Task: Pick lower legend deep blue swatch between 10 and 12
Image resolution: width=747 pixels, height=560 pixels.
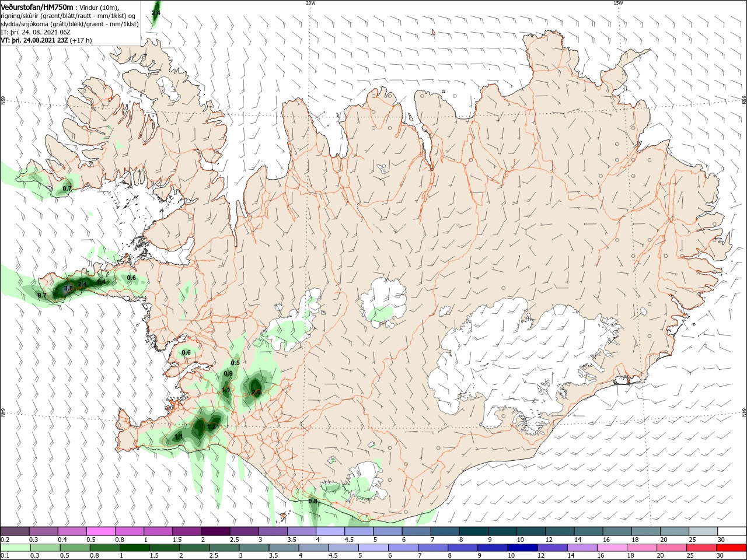Action: tap(522, 548)
